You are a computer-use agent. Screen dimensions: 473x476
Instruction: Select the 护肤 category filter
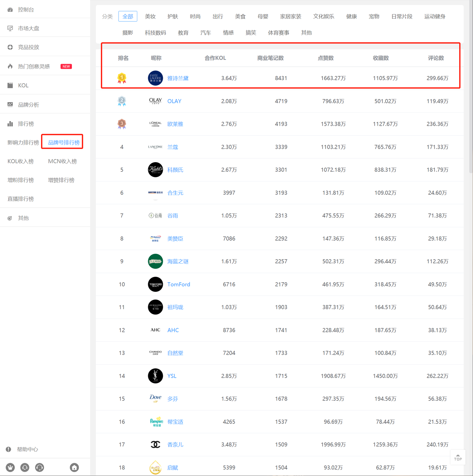pos(172,16)
